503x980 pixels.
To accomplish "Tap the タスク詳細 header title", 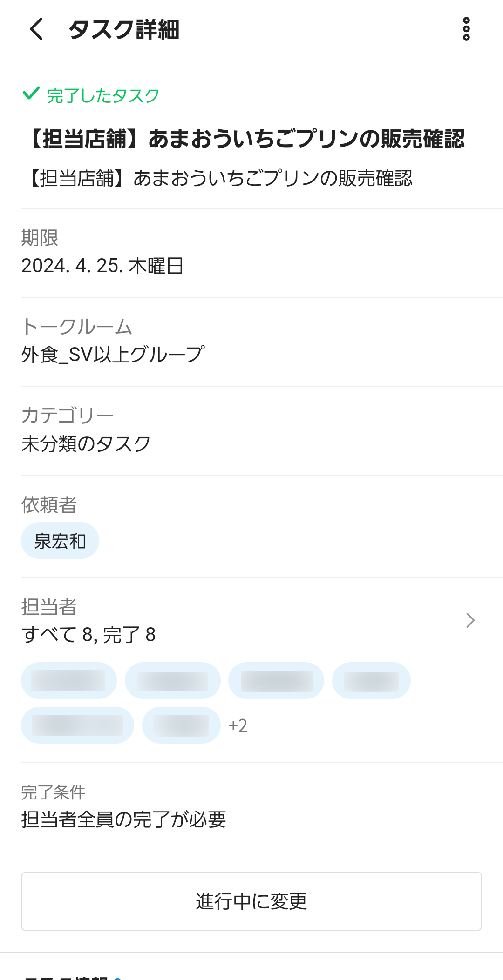I will 124,30.
